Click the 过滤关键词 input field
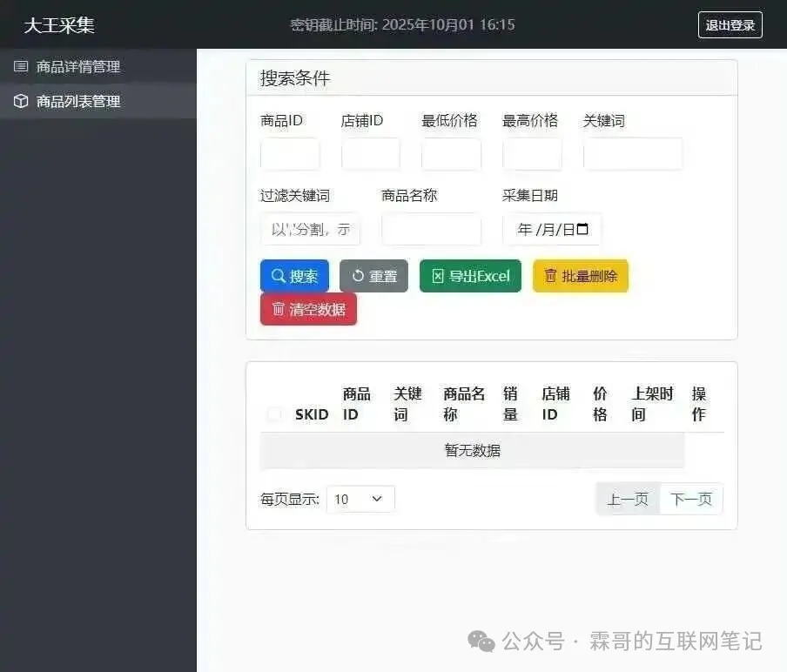Screen dimensions: 787x672 [310, 229]
